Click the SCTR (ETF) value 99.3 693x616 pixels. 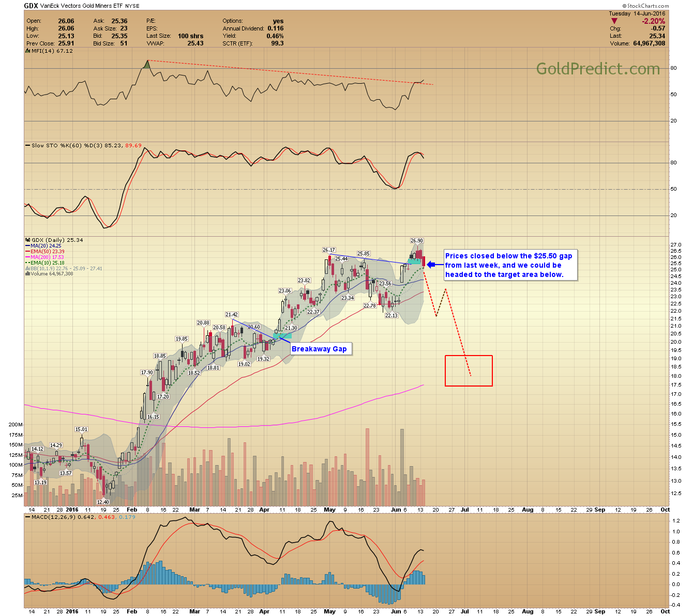coord(277,43)
